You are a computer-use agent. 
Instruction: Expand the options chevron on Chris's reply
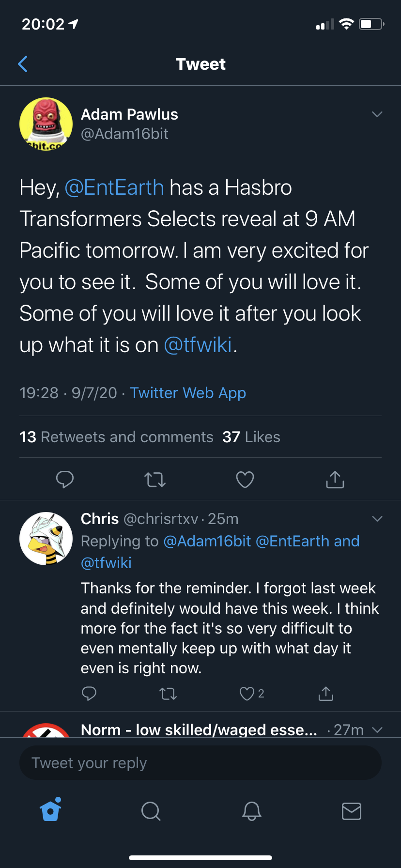[377, 519]
